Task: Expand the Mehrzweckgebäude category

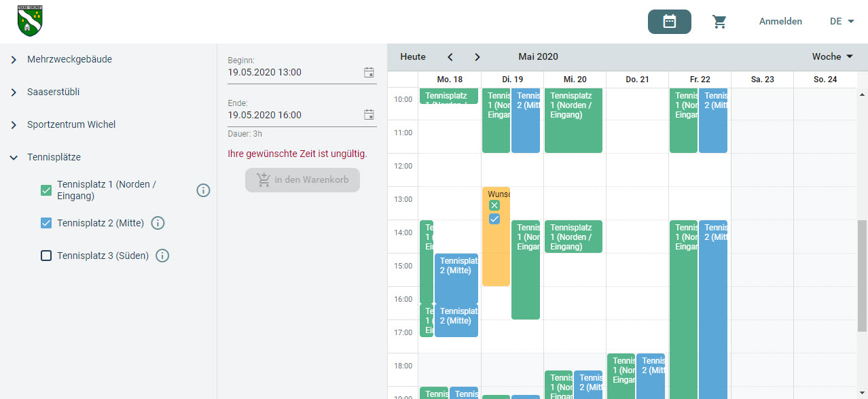Action: tap(14, 60)
